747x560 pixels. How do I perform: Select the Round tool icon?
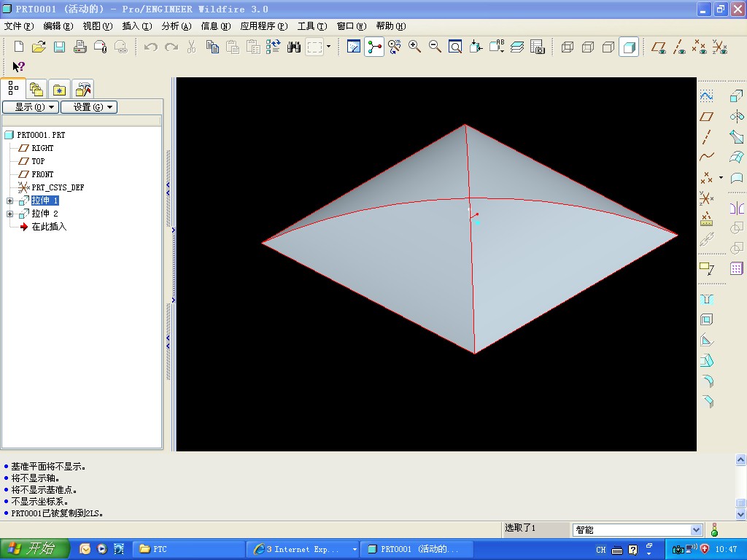708,381
